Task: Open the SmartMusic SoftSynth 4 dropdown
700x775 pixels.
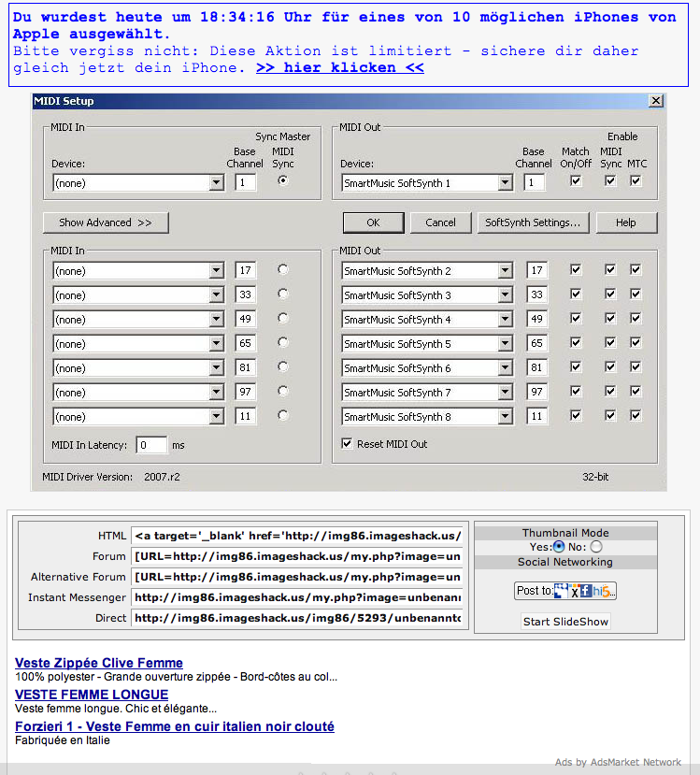Action: tap(506, 320)
